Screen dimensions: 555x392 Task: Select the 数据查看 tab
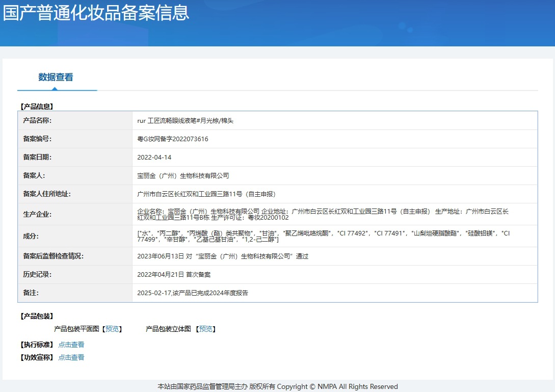coord(56,77)
